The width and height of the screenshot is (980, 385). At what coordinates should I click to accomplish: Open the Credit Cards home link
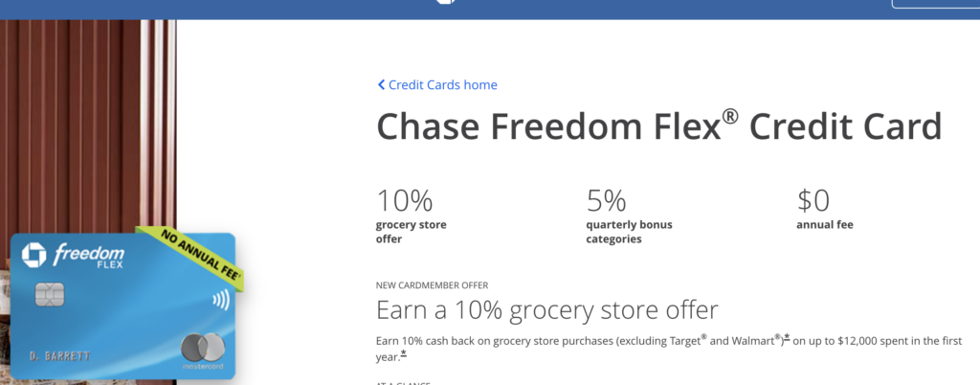(442, 85)
